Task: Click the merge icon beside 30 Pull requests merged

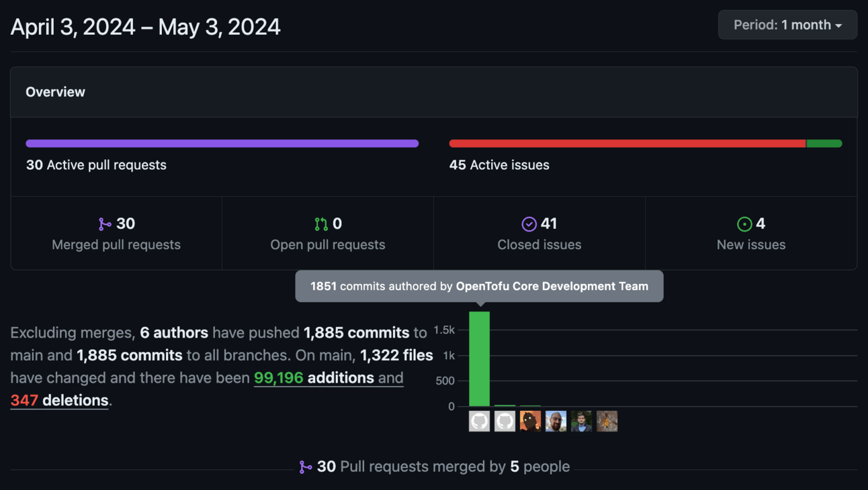Action: (x=306, y=467)
